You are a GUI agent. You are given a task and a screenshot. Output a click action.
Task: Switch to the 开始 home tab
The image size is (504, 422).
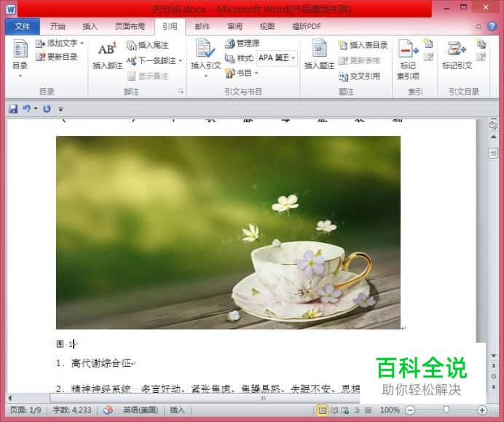click(x=58, y=26)
